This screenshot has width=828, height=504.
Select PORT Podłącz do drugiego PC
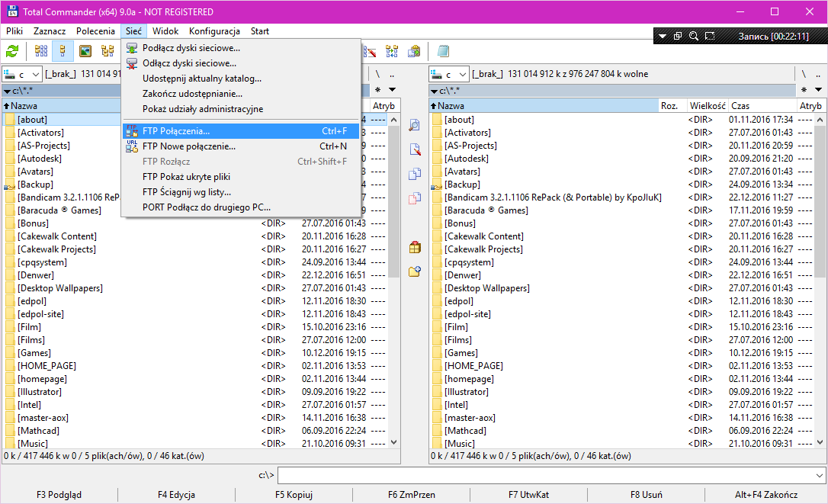[241, 207]
